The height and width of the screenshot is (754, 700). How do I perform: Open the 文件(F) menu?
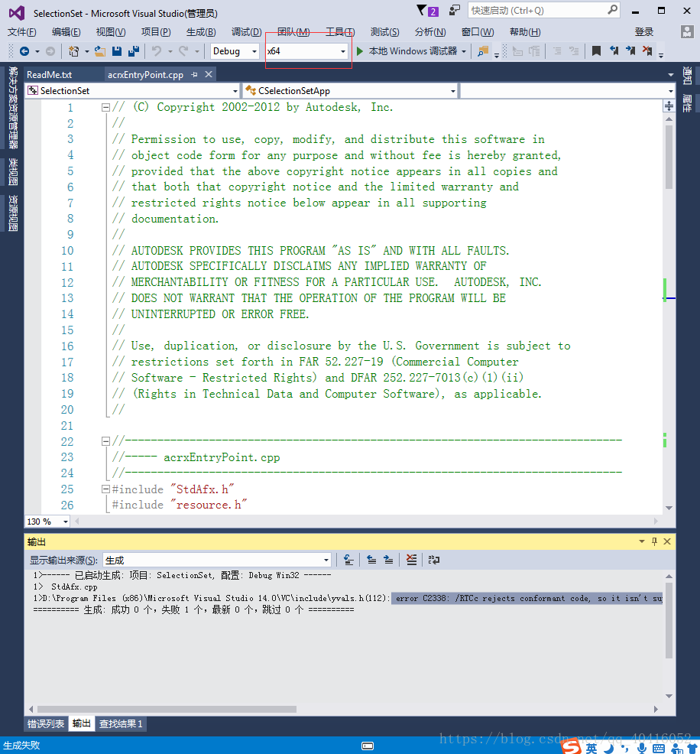[22, 32]
